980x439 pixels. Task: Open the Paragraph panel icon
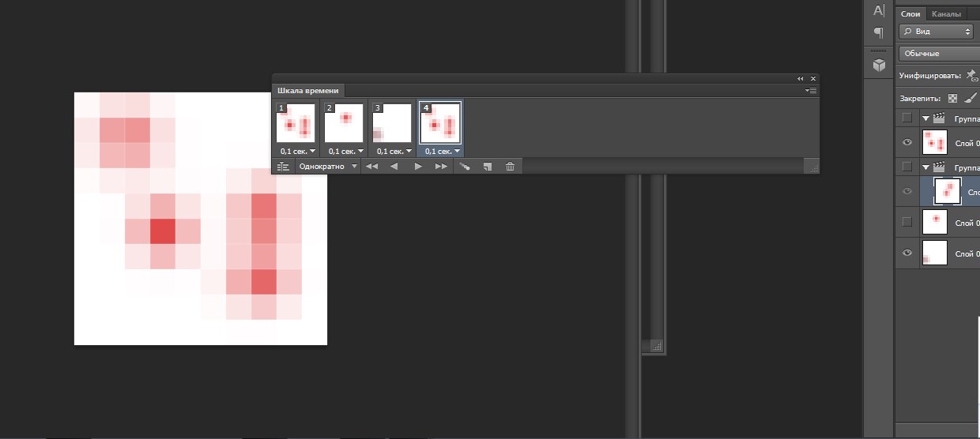tap(878, 33)
